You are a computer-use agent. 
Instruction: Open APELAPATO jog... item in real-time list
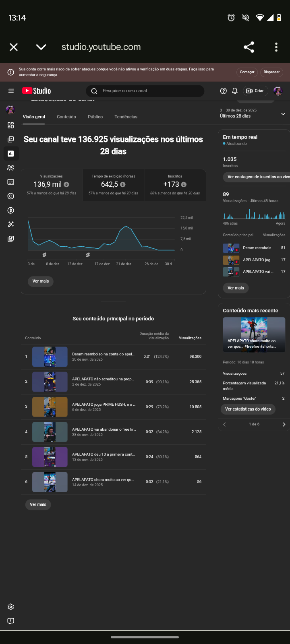(254, 260)
